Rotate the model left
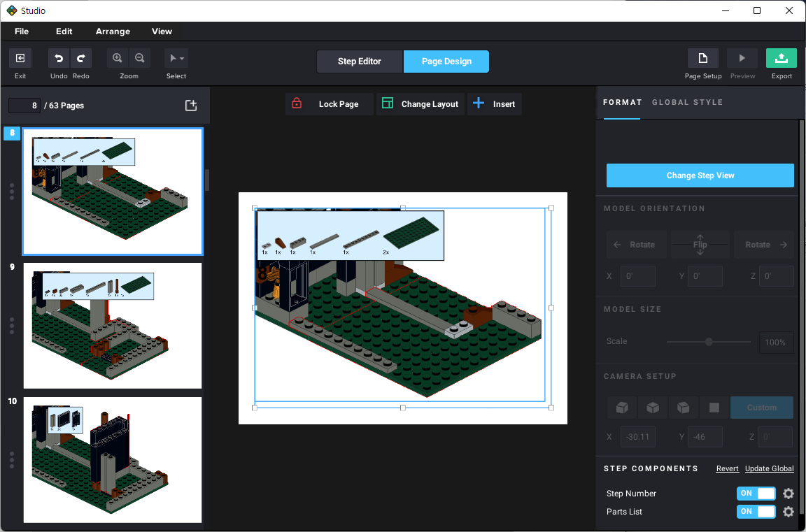 coord(637,245)
